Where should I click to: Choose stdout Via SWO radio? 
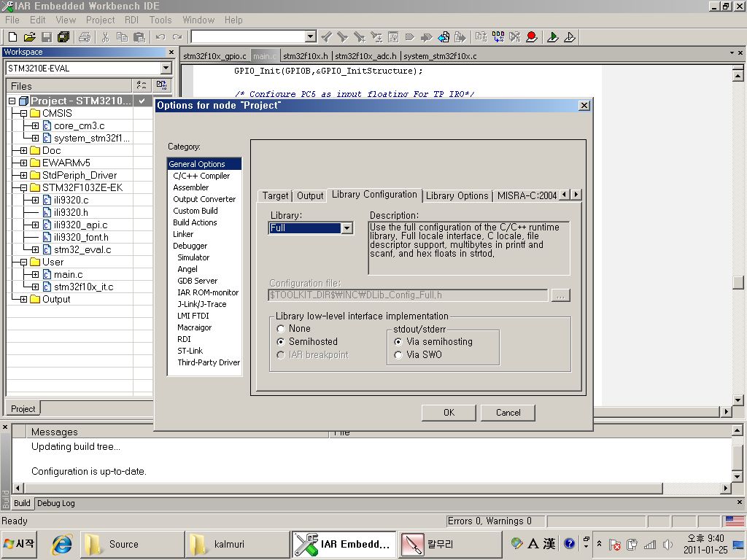pos(398,355)
